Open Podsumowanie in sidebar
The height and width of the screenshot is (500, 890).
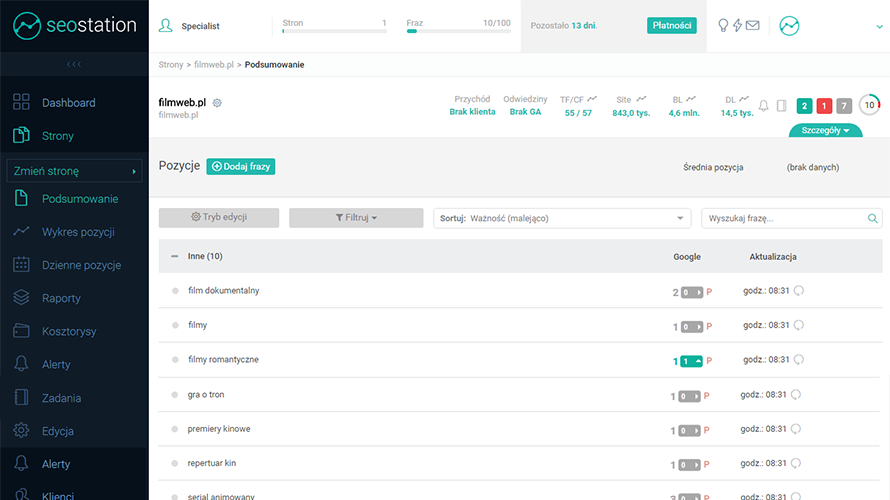(80, 199)
